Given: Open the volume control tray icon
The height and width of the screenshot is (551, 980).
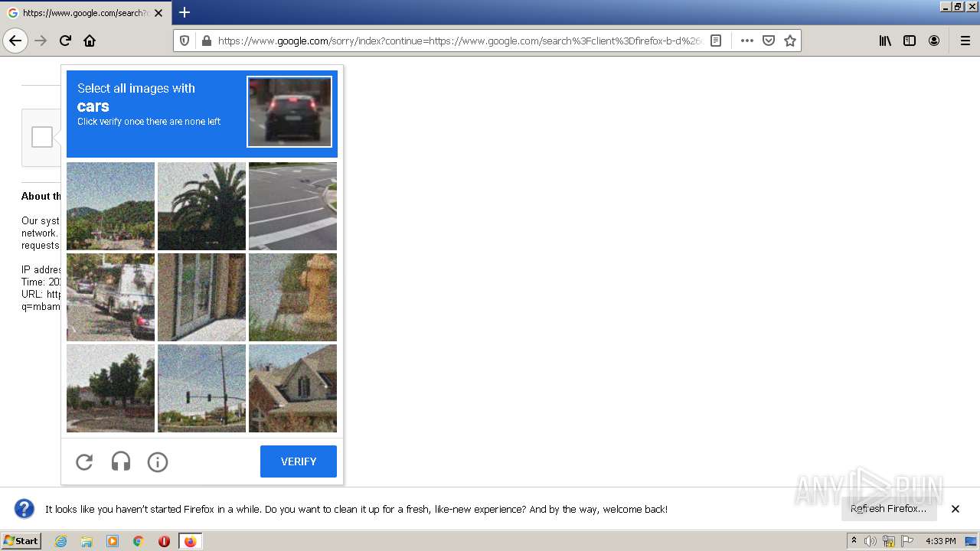Looking at the screenshot, I should coord(871,541).
